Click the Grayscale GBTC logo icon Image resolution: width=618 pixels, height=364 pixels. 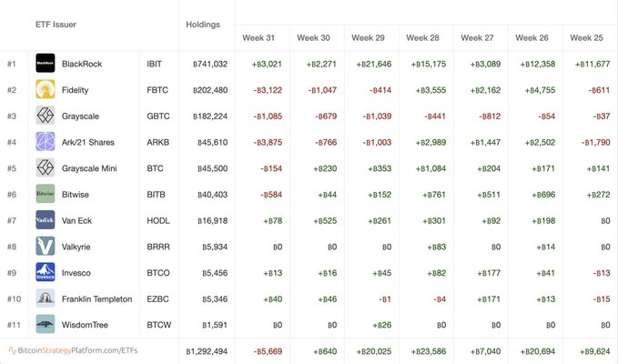click(46, 116)
